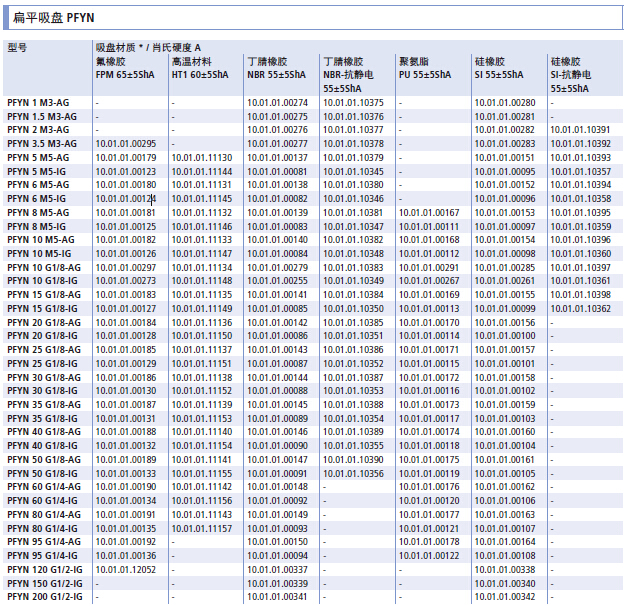Click the 'FPM 65±5ShA' column header
The height and width of the screenshot is (606, 640).
click(x=125, y=75)
